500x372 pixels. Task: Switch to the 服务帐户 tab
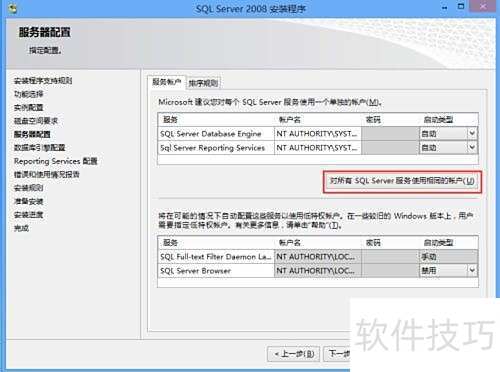166,82
